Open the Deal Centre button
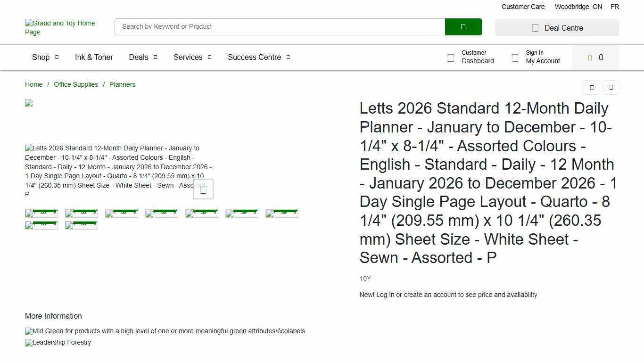The image size is (644, 362). [557, 28]
